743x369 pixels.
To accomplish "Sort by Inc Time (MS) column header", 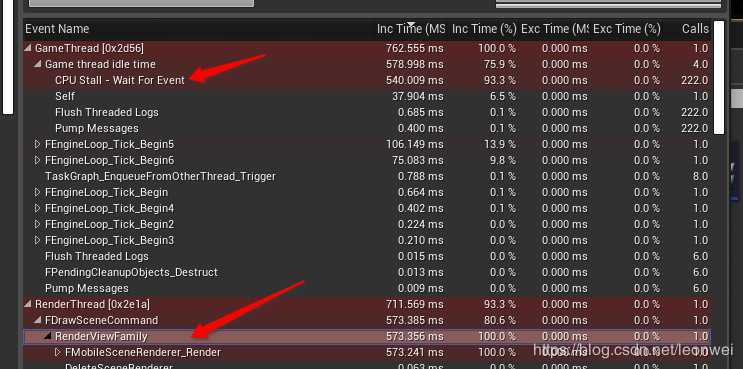I will pyautogui.click(x=411, y=29).
